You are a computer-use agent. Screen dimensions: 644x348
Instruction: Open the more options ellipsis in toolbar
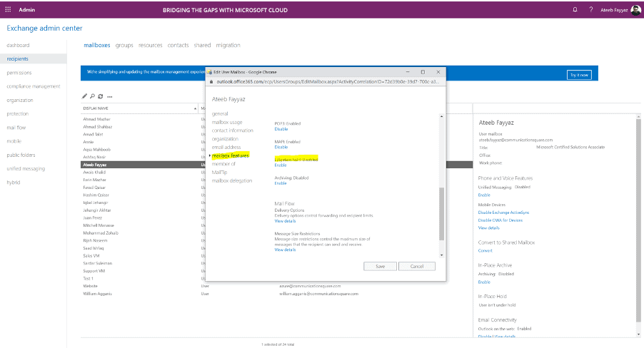point(110,97)
